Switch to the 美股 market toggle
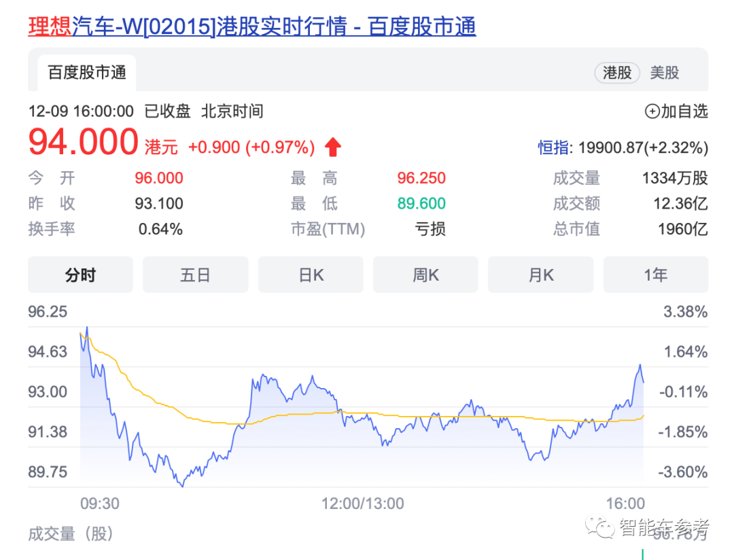The height and width of the screenshot is (560, 734). [664, 73]
